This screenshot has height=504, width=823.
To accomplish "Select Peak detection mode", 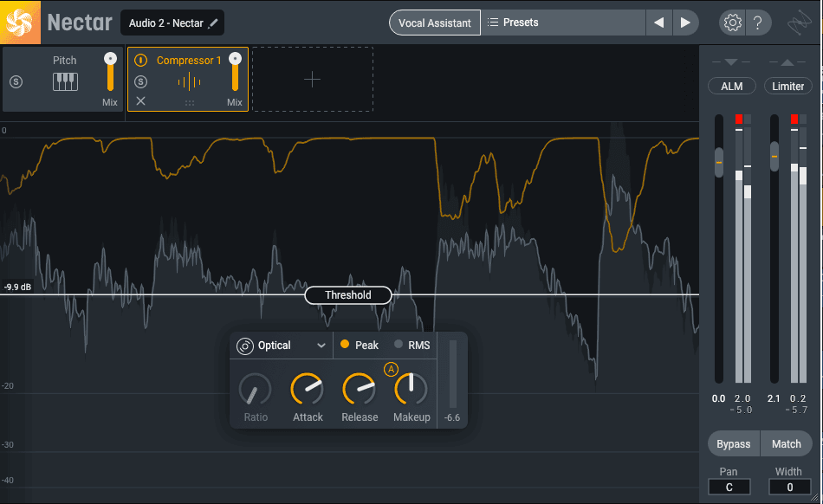I will tap(360, 345).
